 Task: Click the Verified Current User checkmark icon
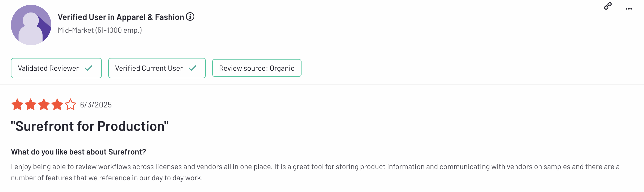point(193,68)
